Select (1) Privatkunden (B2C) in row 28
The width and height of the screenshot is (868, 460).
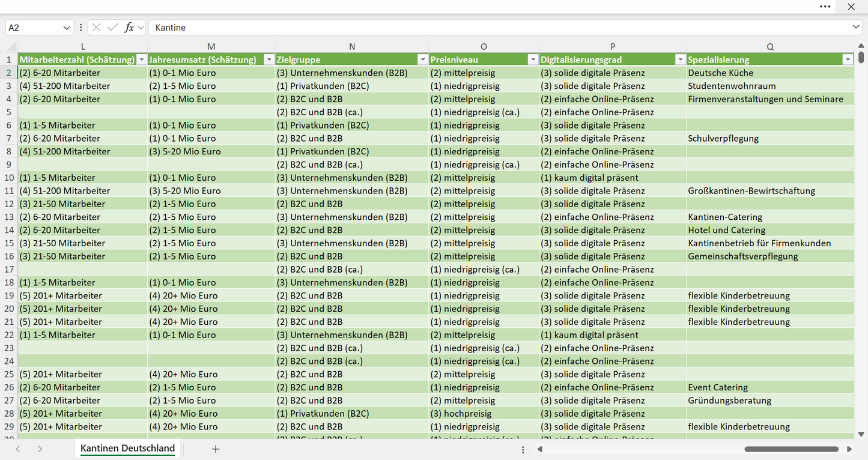(x=352, y=414)
